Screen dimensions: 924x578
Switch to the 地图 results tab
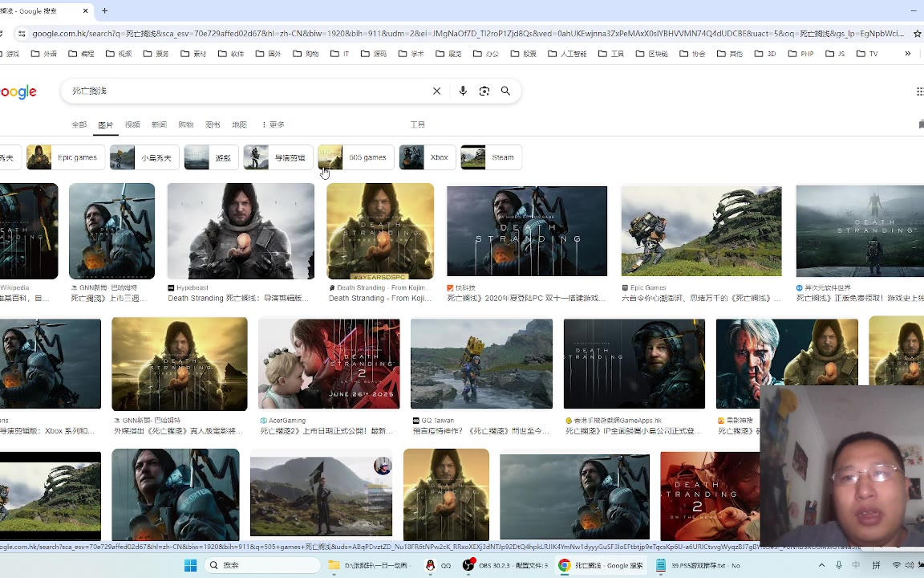click(x=239, y=124)
